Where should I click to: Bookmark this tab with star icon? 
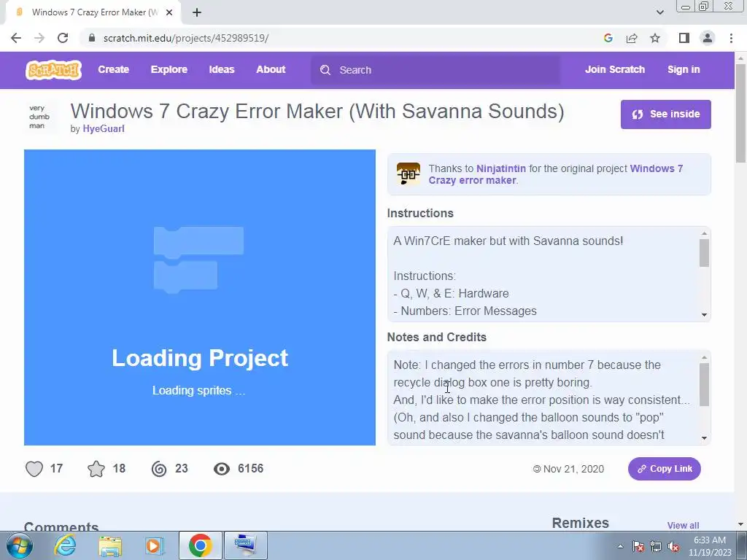(655, 38)
